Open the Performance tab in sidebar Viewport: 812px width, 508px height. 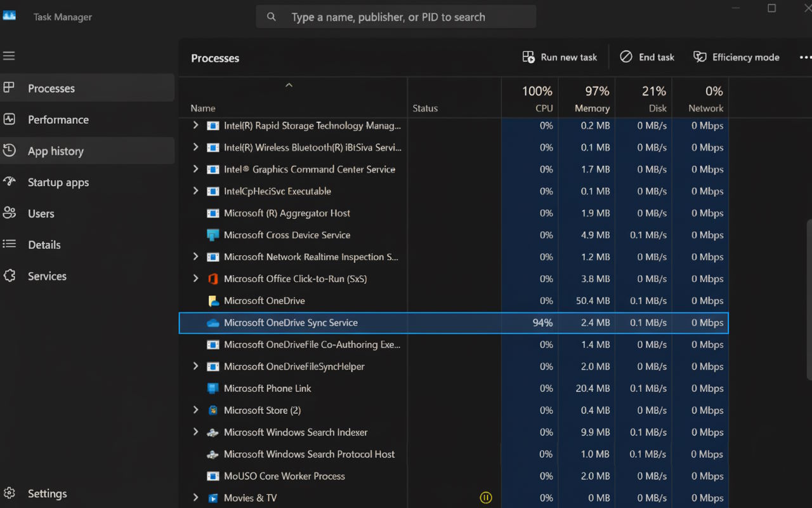pos(58,120)
